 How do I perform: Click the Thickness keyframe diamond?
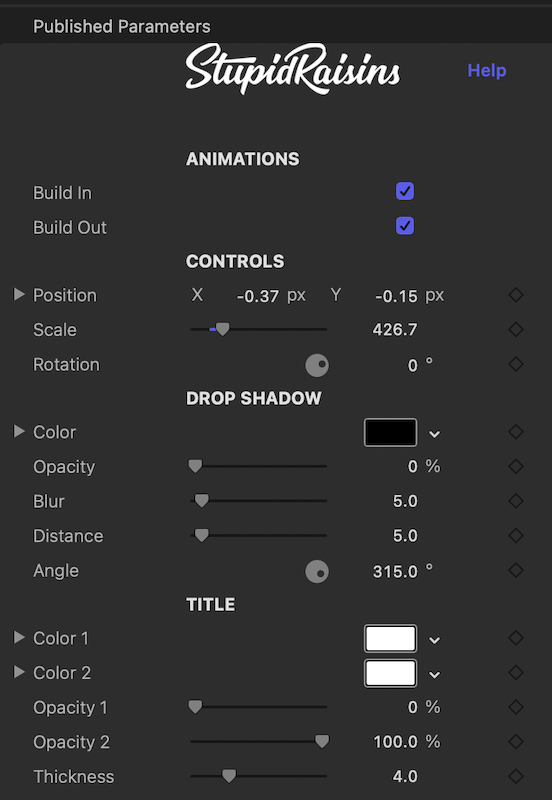(x=516, y=777)
